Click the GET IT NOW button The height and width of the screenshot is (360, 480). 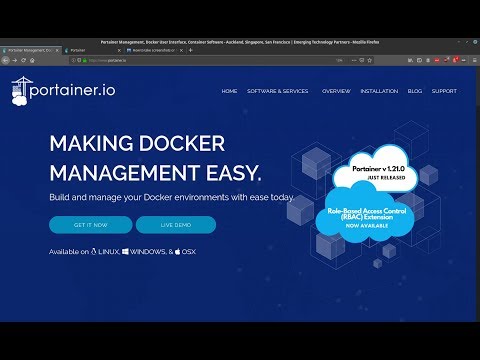pos(91,225)
